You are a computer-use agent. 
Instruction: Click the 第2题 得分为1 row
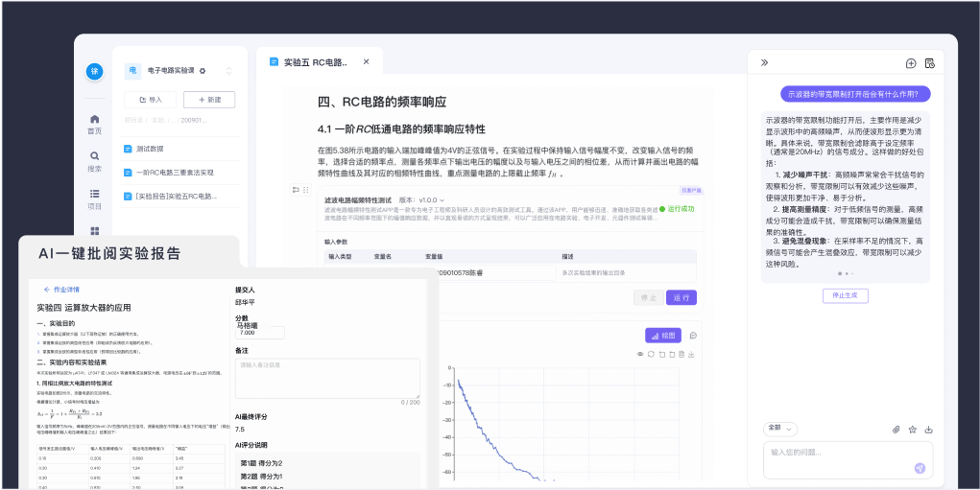click(x=261, y=477)
